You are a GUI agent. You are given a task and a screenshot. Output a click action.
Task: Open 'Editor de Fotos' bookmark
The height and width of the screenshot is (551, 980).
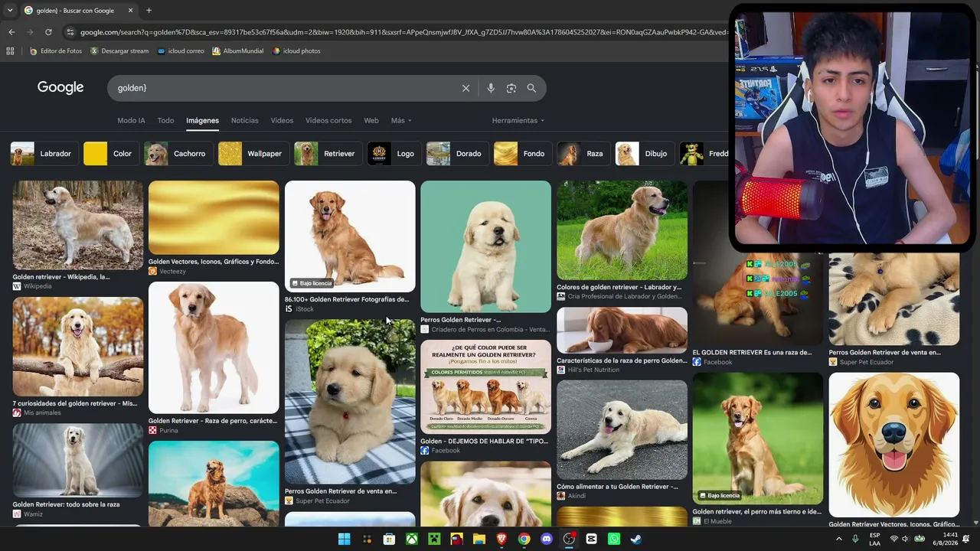56,51
